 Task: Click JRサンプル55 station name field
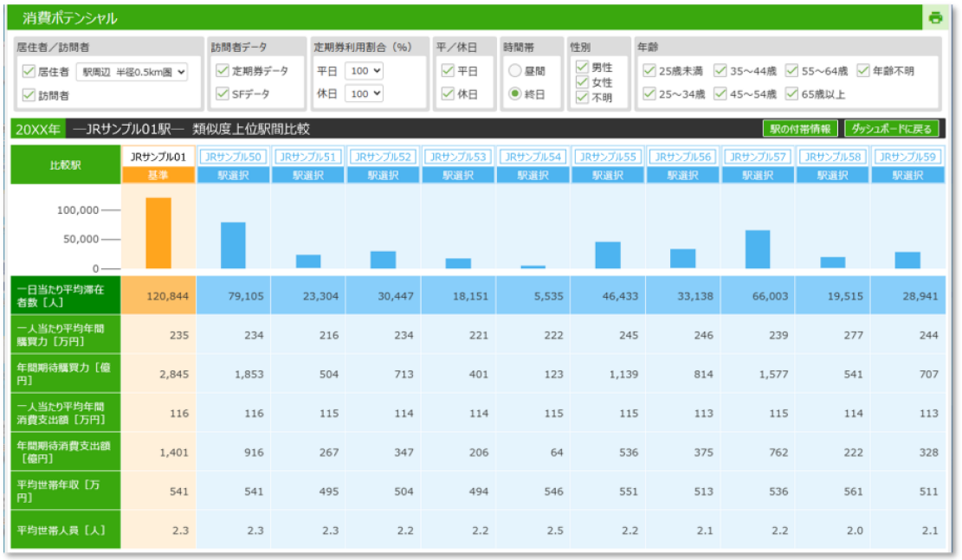608,157
